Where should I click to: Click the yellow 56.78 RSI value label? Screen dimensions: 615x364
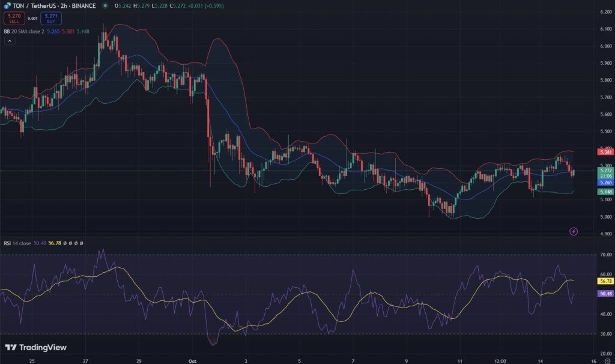605,281
